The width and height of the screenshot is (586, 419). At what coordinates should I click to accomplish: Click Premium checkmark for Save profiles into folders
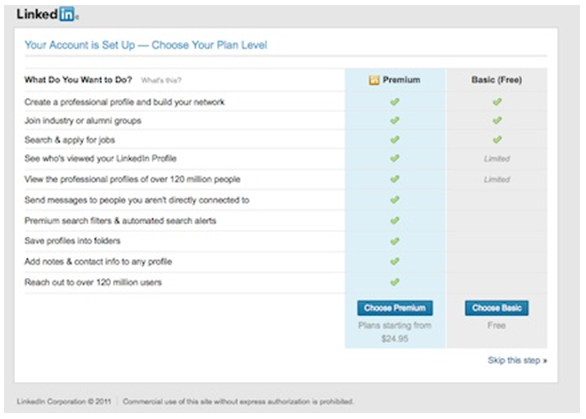point(395,241)
